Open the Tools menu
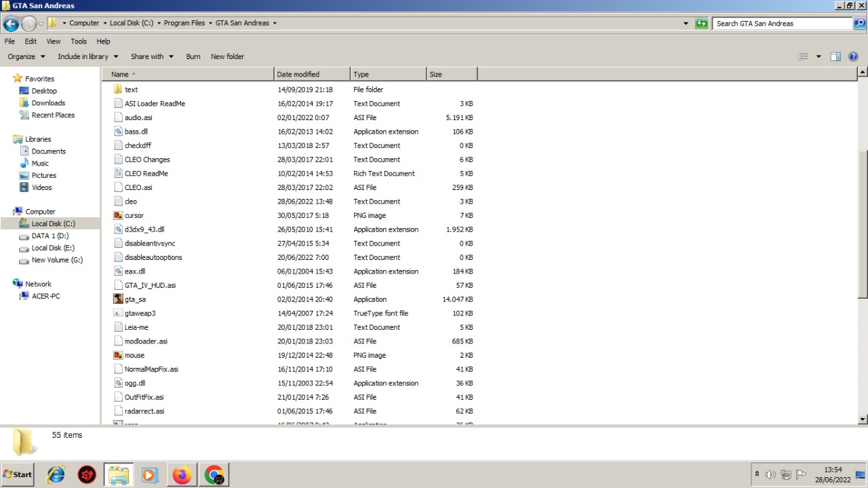This screenshot has height=488, width=868. (x=79, y=41)
